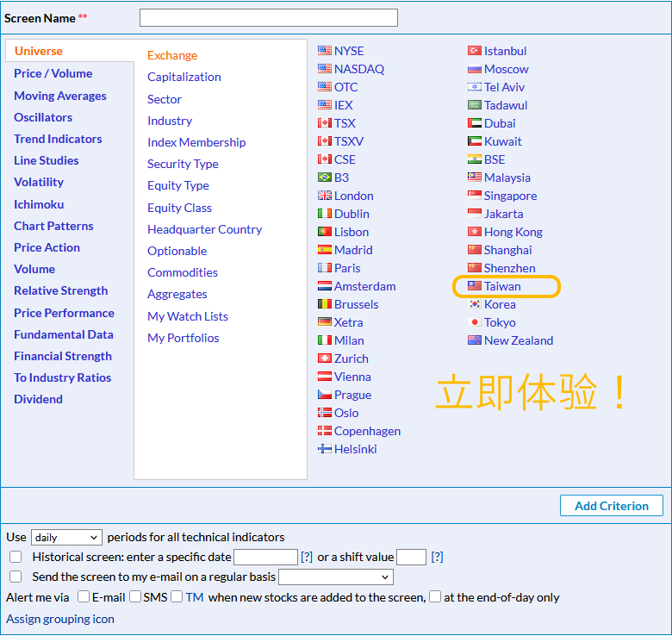Click the Madrid Spain flag icon
This screenshot has height=636, width=672.
click(325, 249)
